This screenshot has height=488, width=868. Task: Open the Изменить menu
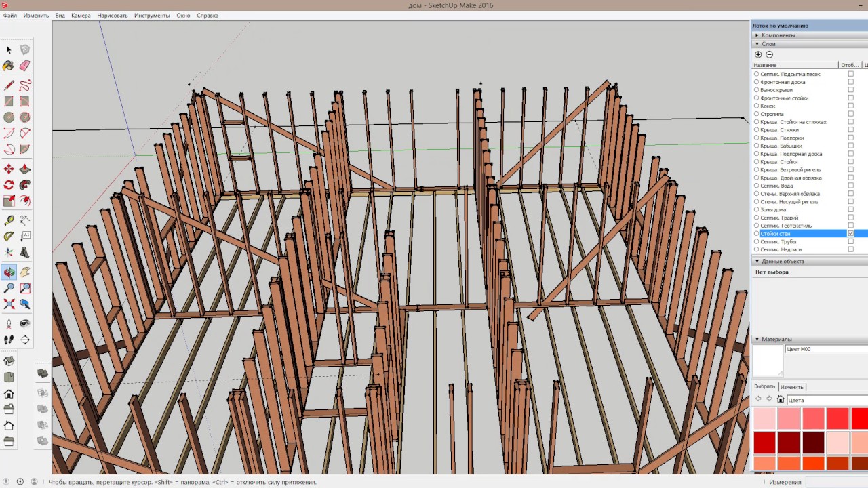coord(36,15)
